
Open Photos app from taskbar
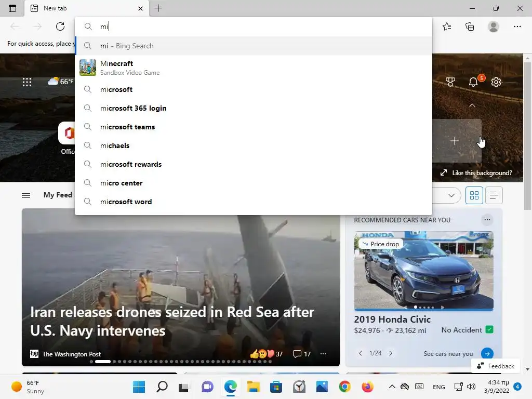(x=322, y=387)
